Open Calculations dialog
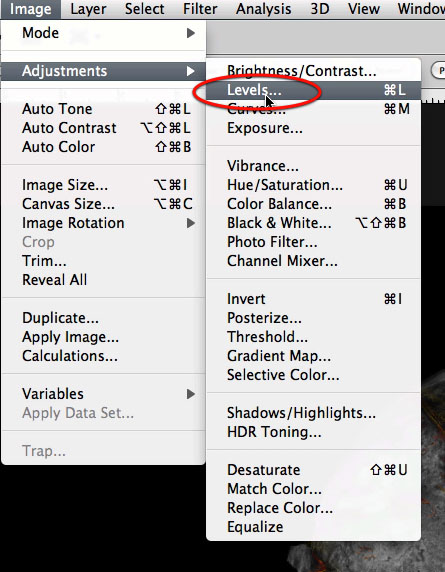This screenshot has width=445, height=572. (x=104, y=356)
